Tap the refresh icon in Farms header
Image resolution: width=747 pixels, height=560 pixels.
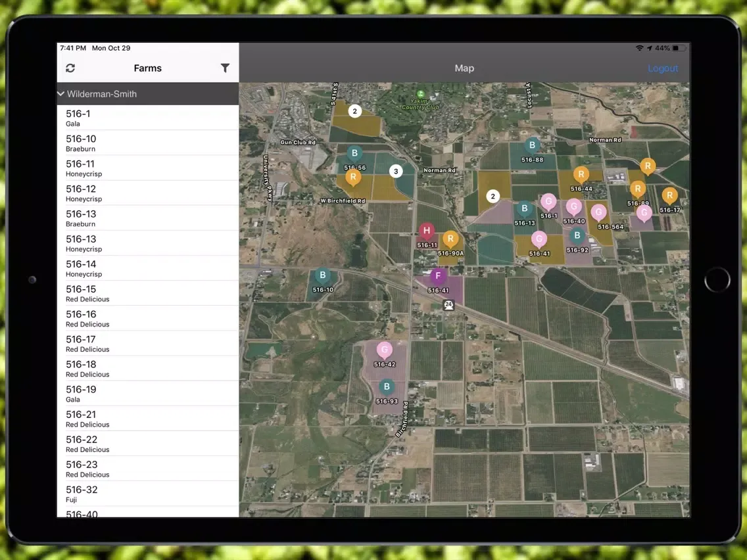70,68
